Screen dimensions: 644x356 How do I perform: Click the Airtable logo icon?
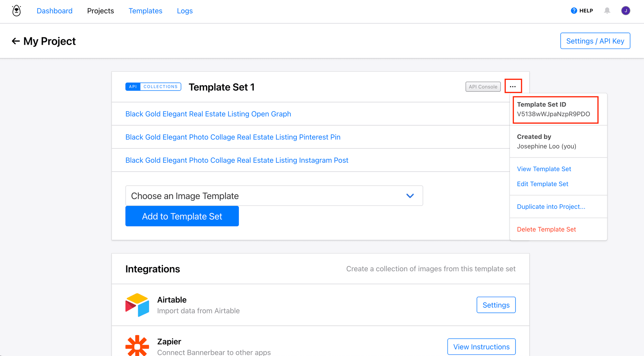coord(137,305)
